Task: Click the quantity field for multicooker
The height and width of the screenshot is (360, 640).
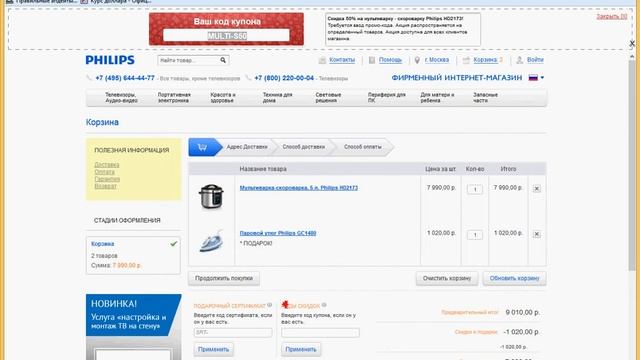Action: pyautogui.click(x=475, y=189)
